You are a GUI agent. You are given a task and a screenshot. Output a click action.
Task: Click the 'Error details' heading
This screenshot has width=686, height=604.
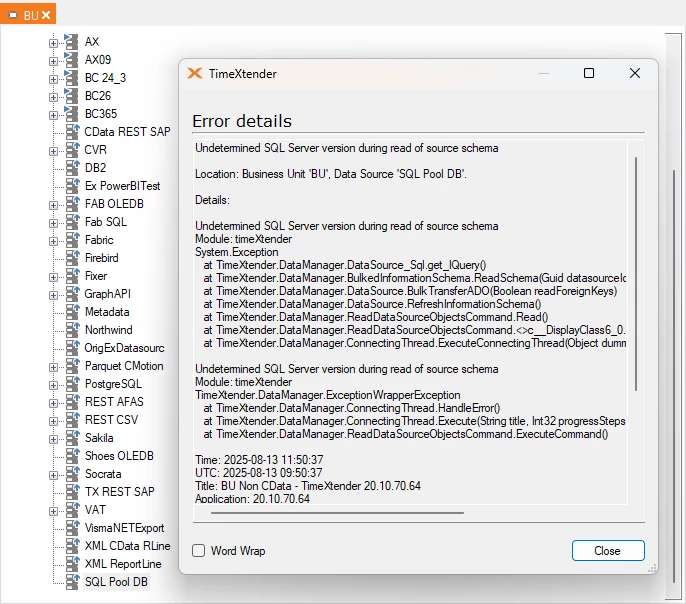tap(242, 121)
